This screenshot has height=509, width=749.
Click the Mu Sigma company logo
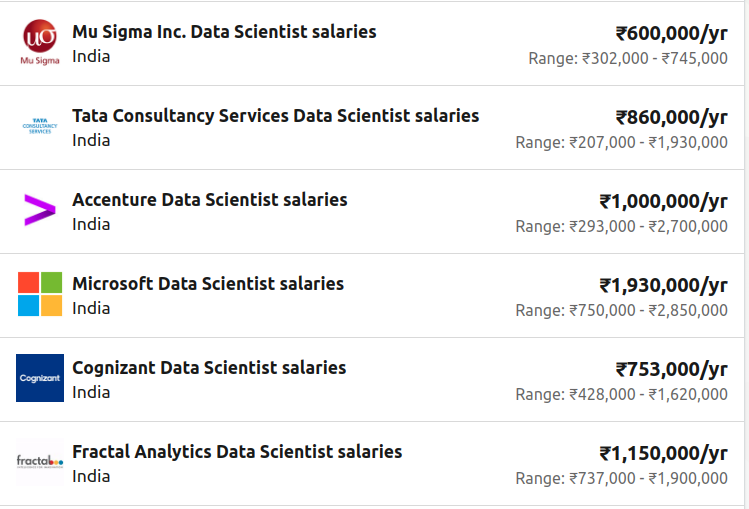point(40,43)
